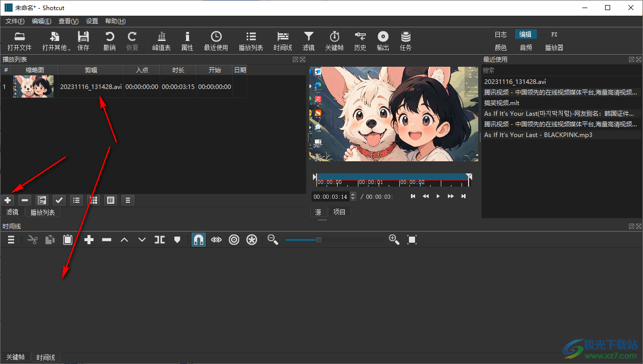Viewport: 643px width, 364px height.
Task: Select the 关键帧 bottom tab
Action: [x=15, y=357]
